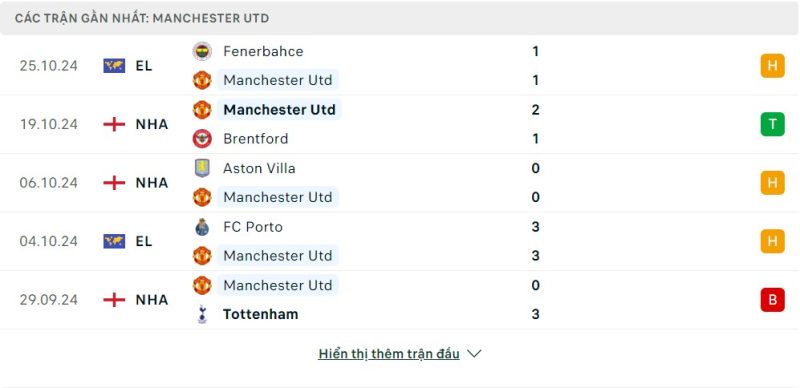This screenshot has width=800, height=388.
Task: Click the Fenerbahce club crest
Action: pyautogui.click(x=202, y=51)
